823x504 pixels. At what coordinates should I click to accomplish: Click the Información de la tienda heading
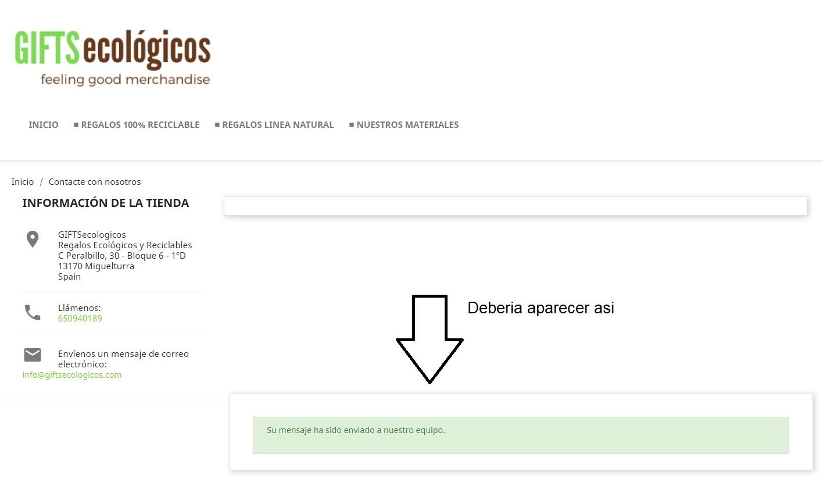point(106,203)
